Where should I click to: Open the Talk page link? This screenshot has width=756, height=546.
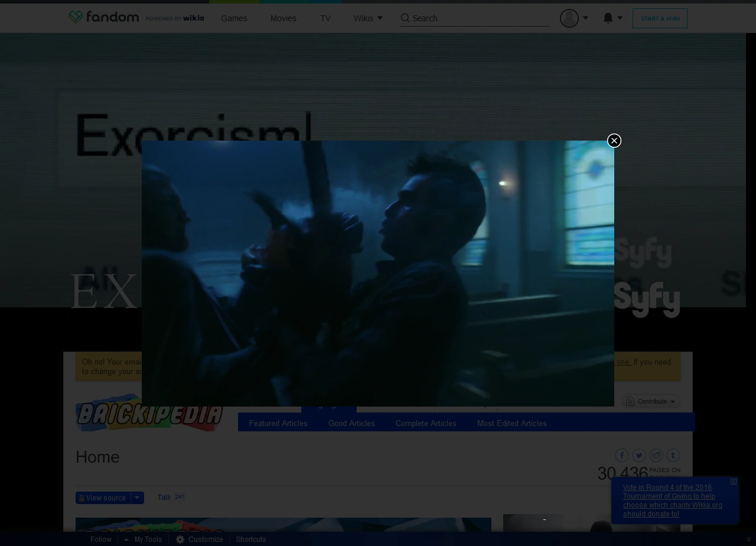164,498
